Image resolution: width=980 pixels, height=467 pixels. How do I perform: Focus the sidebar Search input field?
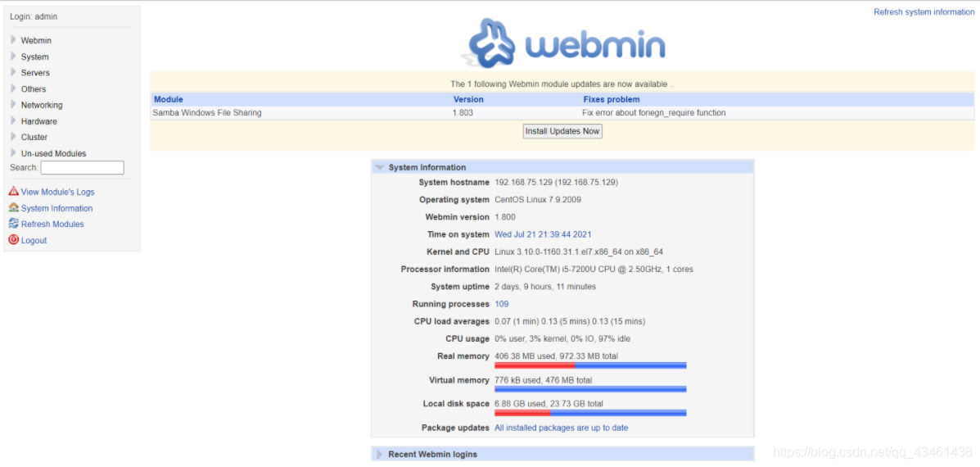83,167
